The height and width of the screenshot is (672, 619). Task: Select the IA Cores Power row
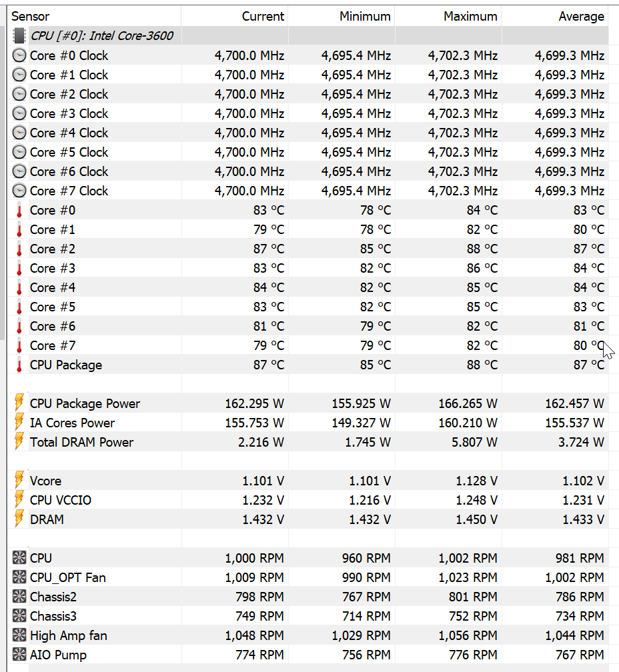coord(72,423)
